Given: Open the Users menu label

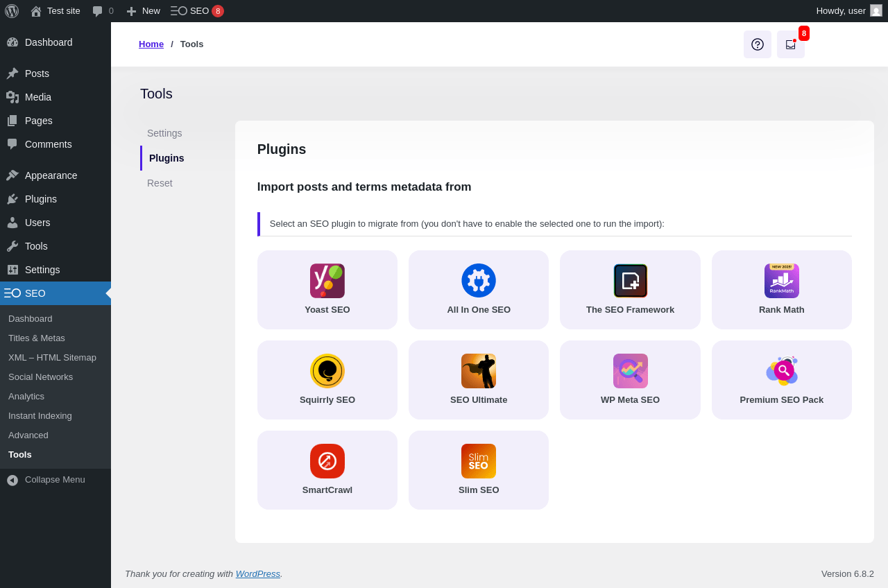Looking at the screenshot, I should tap(37, 223).
